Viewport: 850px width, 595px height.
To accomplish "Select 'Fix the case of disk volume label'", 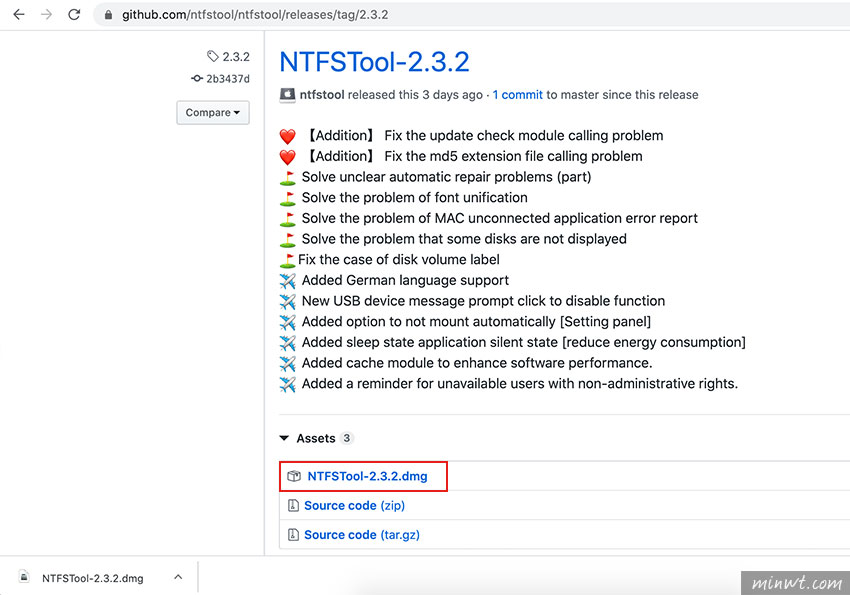I will [398, 260].
